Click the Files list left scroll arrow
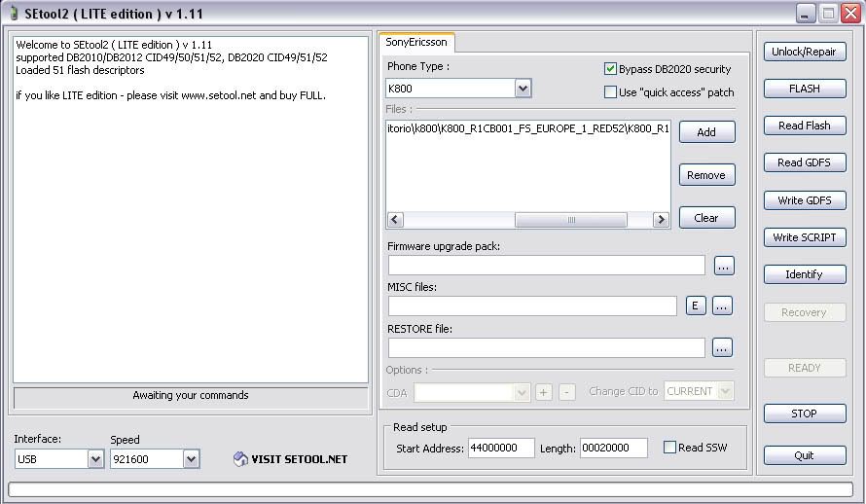This screenshot has width=866, height=504. tap(394, 220)
